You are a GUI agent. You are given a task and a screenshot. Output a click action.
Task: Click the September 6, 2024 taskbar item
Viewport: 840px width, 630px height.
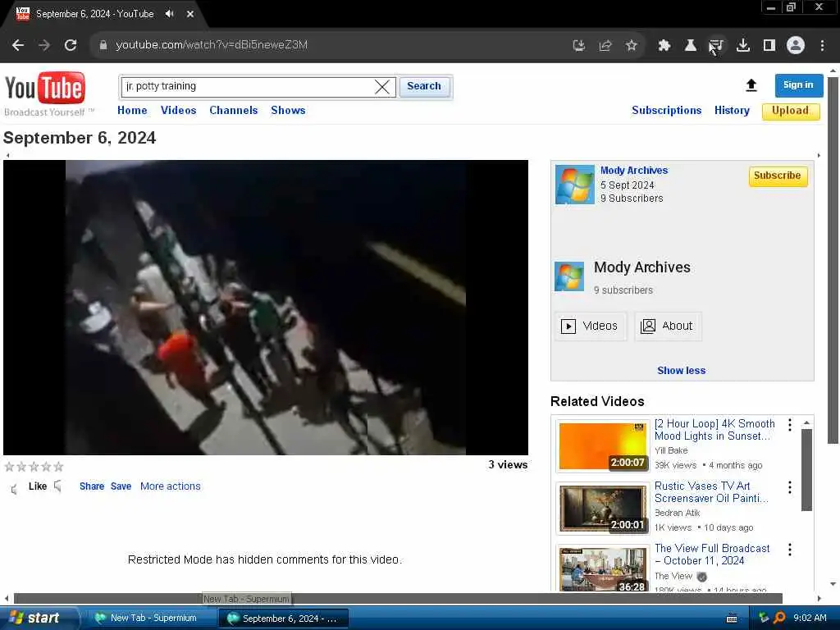283,619
